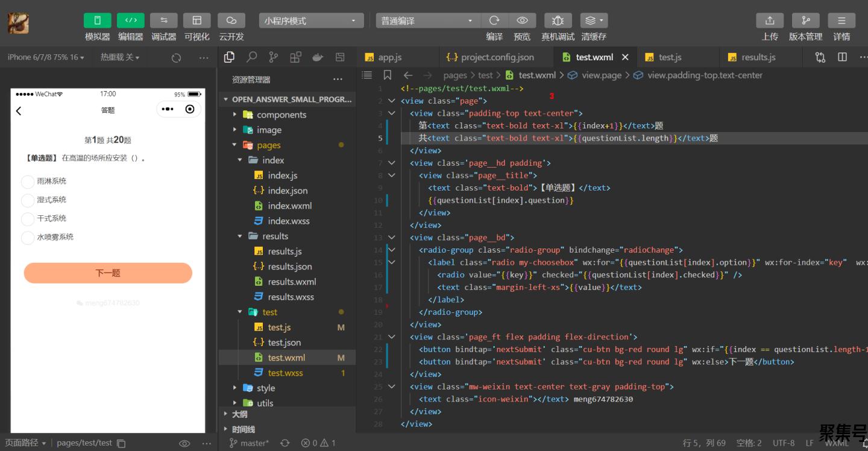
Task: Open the normal compile mode dropdown
Action: [428, 20]
